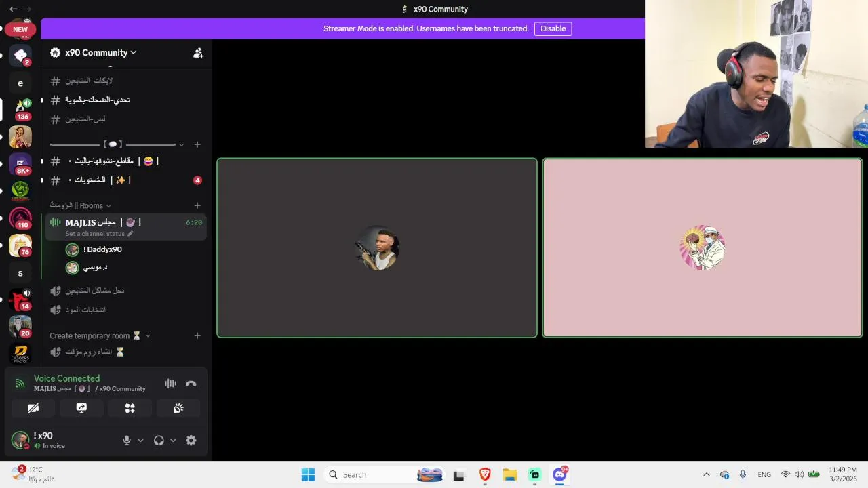Open the Diggers Practice server icon
Viewport: 868px width, 488px height.
pos(20,354)
